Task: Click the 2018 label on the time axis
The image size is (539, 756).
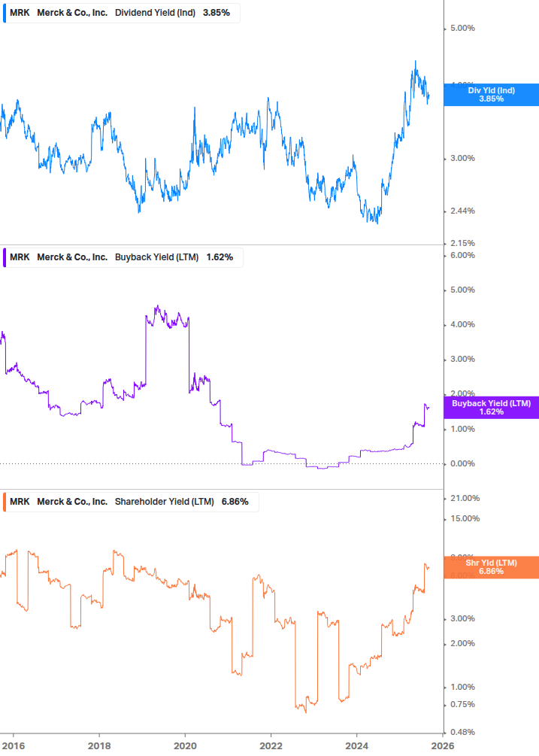Action: (x=99, y=746)
